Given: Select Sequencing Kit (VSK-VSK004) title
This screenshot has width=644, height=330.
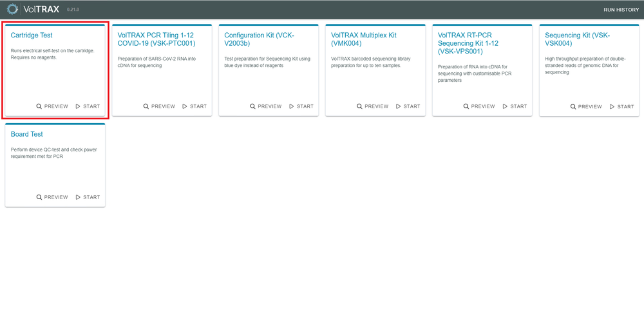Looking at the screenshot, I should tap(578, 39).
